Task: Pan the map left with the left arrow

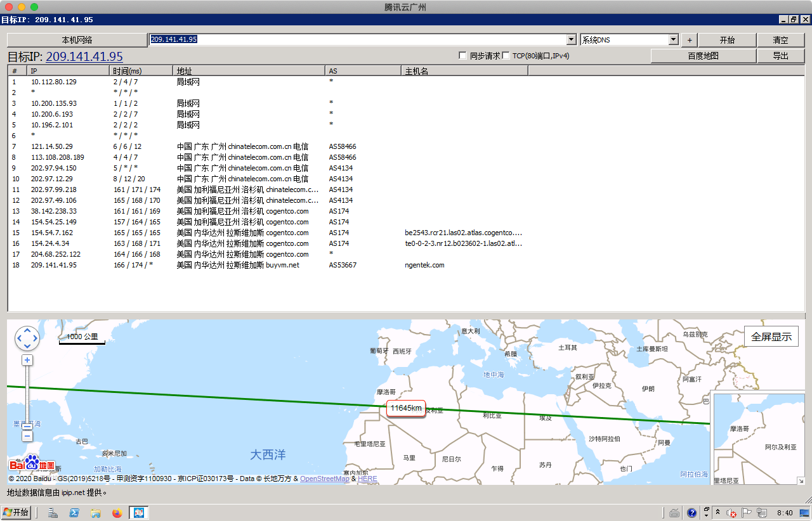Action: (20, 338)
